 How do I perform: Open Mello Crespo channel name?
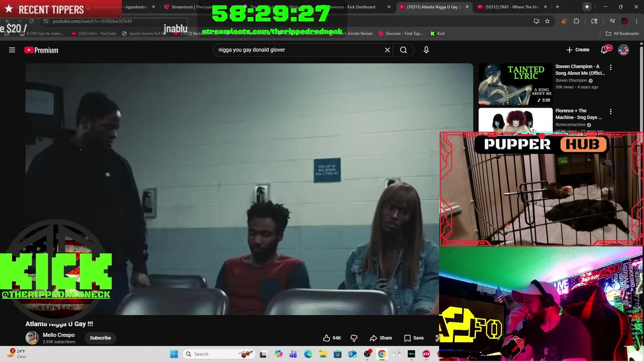(x=58, y=335)
